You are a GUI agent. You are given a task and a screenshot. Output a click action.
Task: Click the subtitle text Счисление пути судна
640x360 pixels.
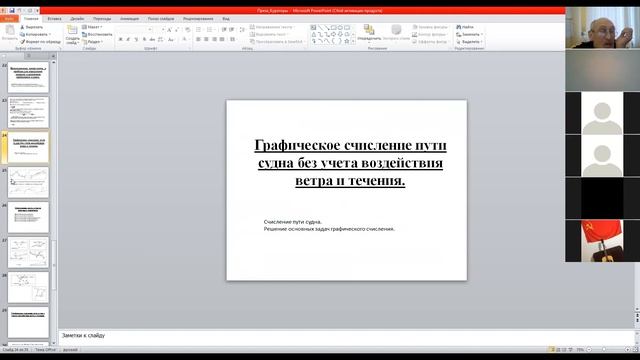[293, 222]
